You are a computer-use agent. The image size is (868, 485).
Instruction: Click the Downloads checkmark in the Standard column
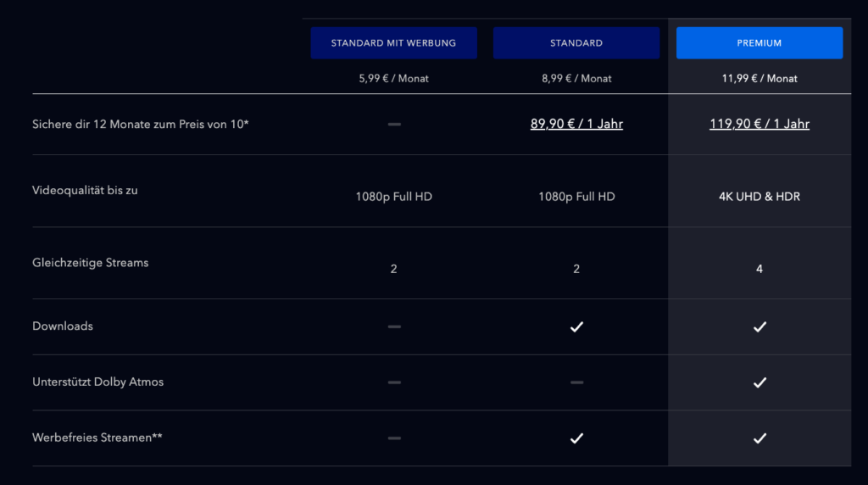576,326
